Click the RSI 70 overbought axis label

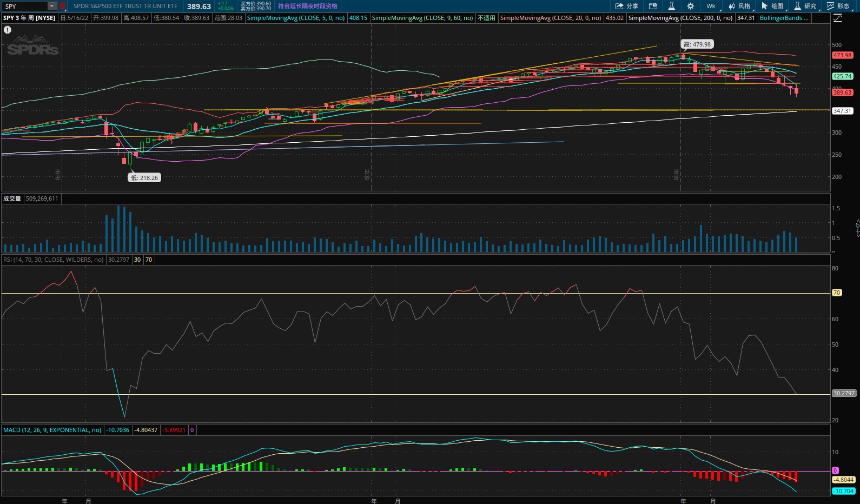tap(837, 293)
